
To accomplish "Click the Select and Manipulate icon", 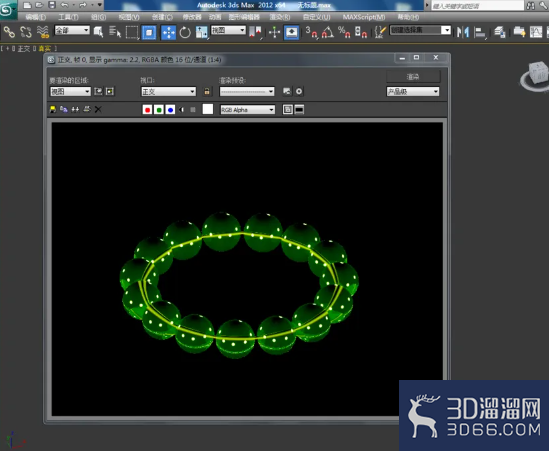I will pos(274,33).
